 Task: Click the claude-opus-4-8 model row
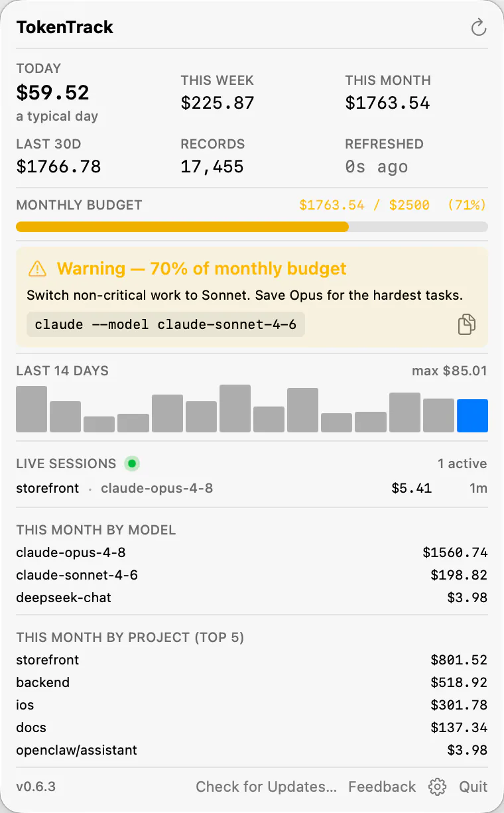(x=252, y=552)
